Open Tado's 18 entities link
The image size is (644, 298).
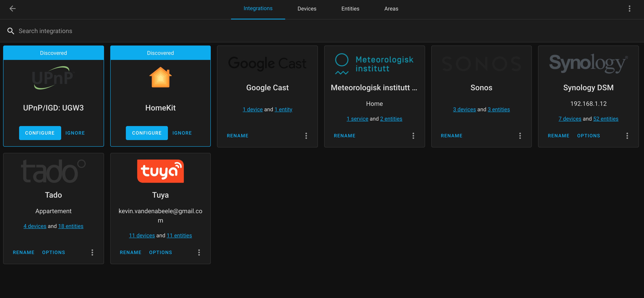(71, 226)
